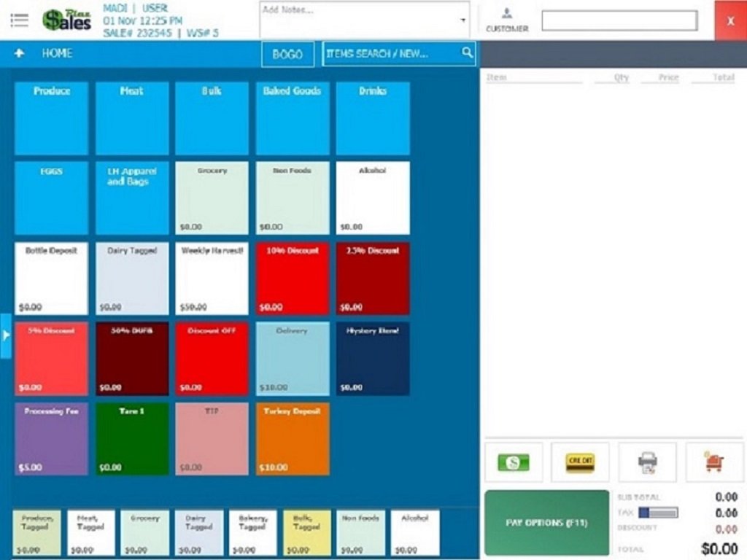Expand the left side panel arrow

6,335
